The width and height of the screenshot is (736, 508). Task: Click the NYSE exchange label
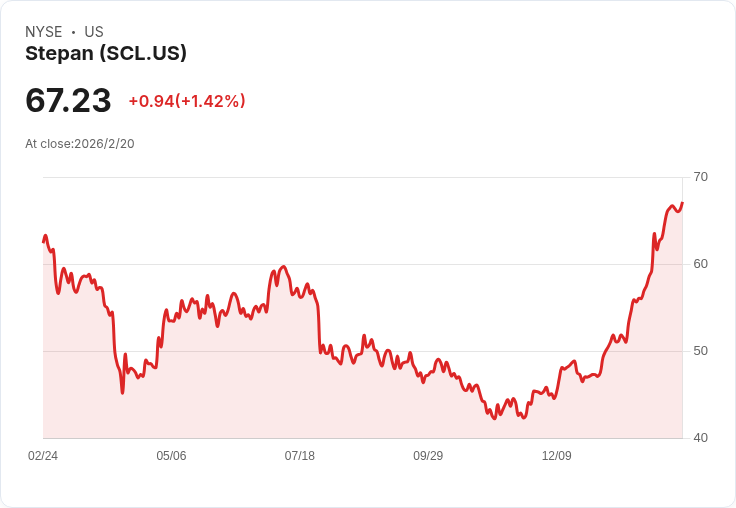click(44, 32)
